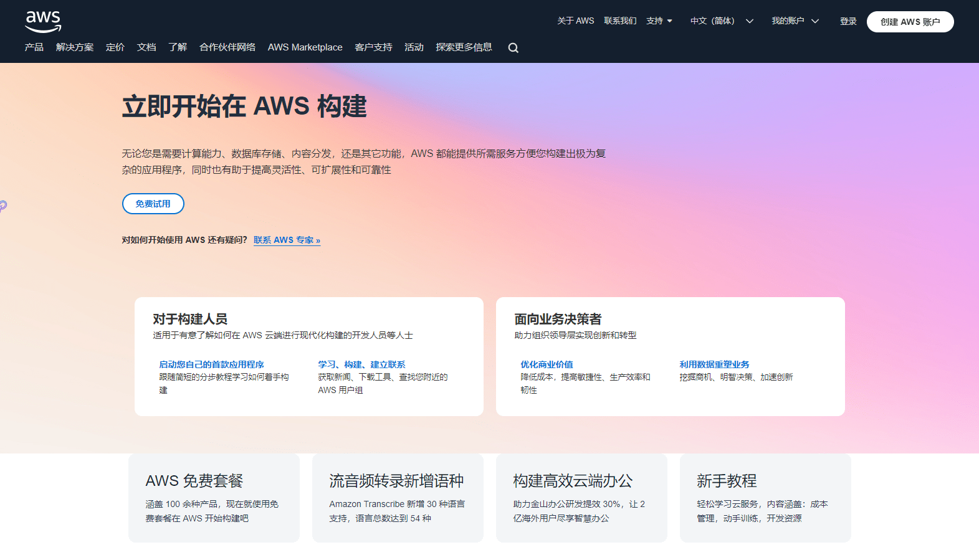Click the 登录 link
Viewport: 979px width, 560px height.
click(848, 21)
